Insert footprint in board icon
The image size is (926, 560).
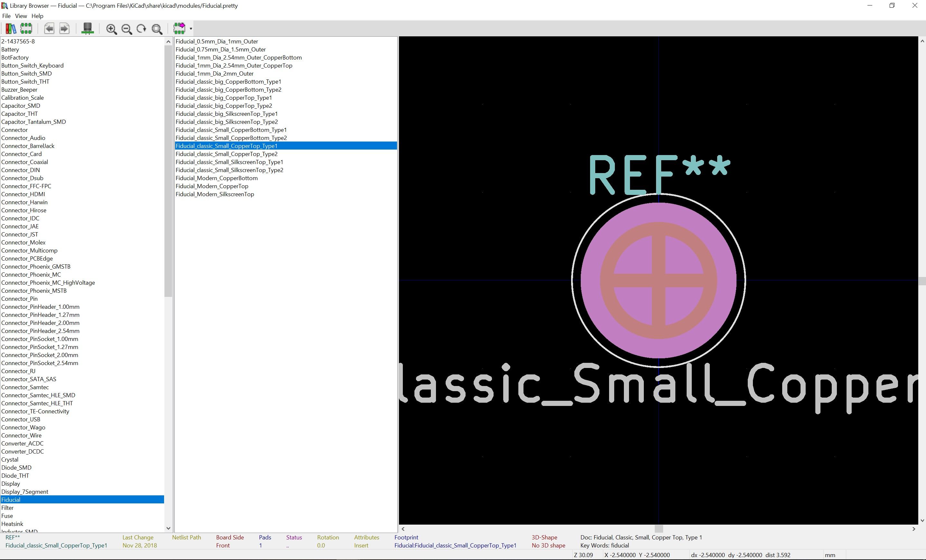tap(179, 29)
